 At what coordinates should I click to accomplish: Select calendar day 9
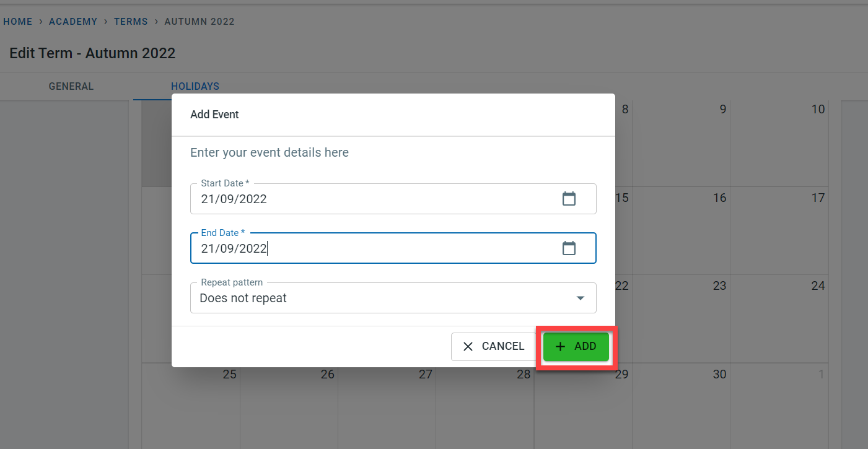[x=682, y=142]
